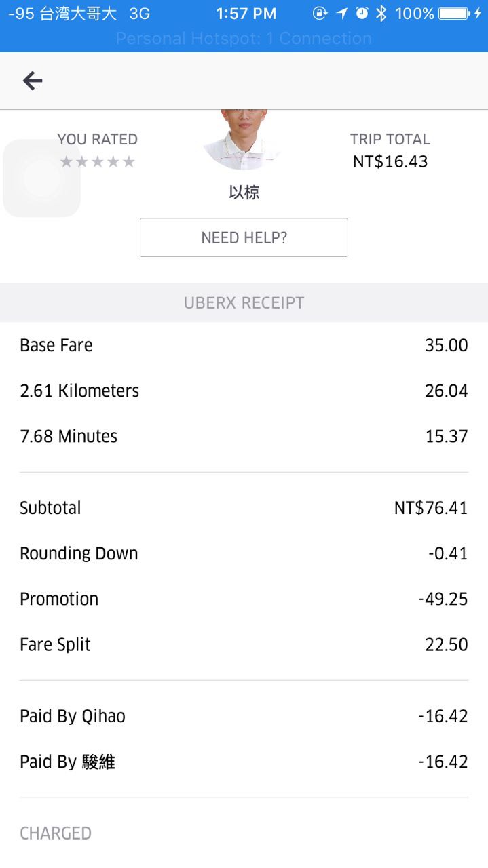Tap the Personal Hotspot status banner
Screen dimensions: 488x868
tap(244, 39)
